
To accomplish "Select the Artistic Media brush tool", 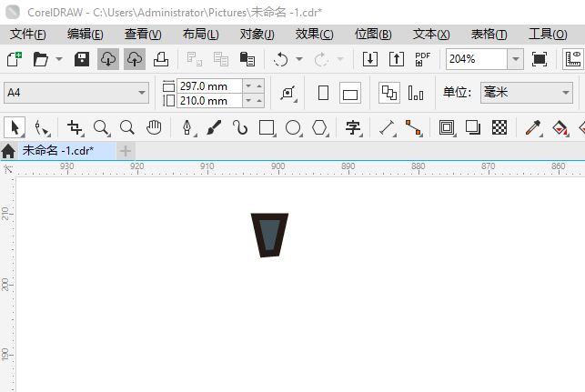I will click(x=214, y=127).
